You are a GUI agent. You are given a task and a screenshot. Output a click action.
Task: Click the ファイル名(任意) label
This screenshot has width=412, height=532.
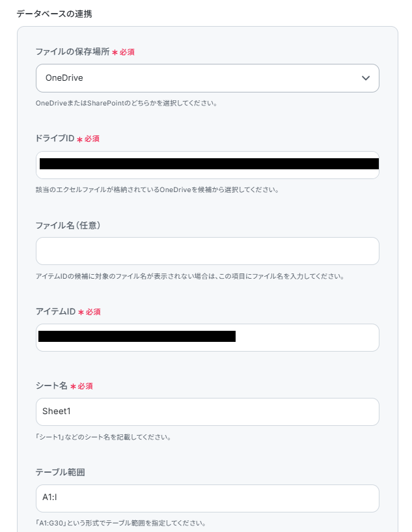pyautogui.click(x=68, y=225)
